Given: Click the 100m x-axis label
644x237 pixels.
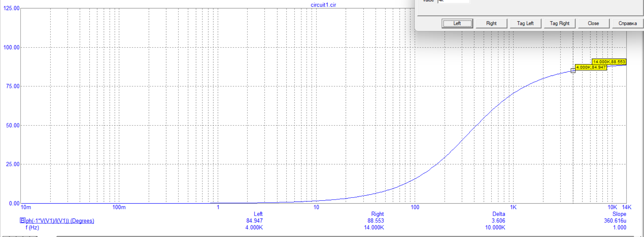Looking at the screenshot, I should pos(119,207).
